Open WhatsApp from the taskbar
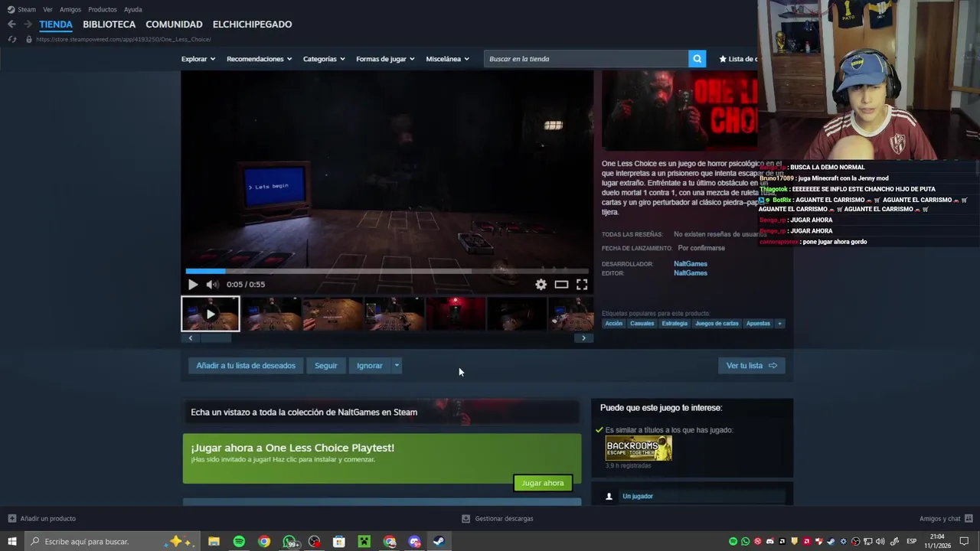This screenshot has height=551, width=980. (x=290, y=542)
